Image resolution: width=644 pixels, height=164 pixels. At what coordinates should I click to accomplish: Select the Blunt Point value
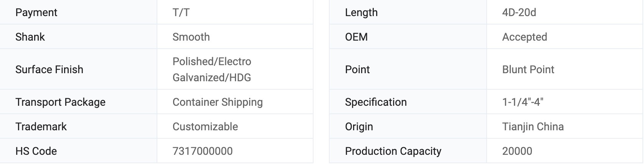tap(528, 69)
